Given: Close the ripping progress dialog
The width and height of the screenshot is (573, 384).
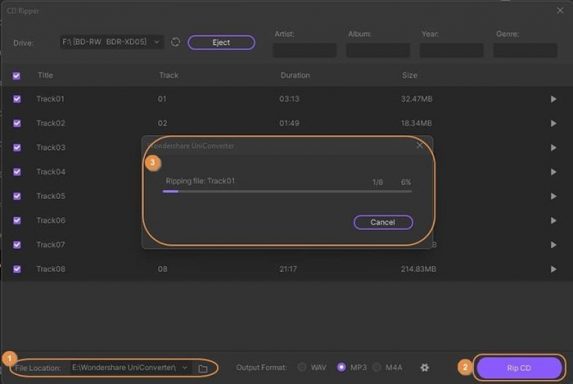Looking at the screenshot, I should coord(420,145).
